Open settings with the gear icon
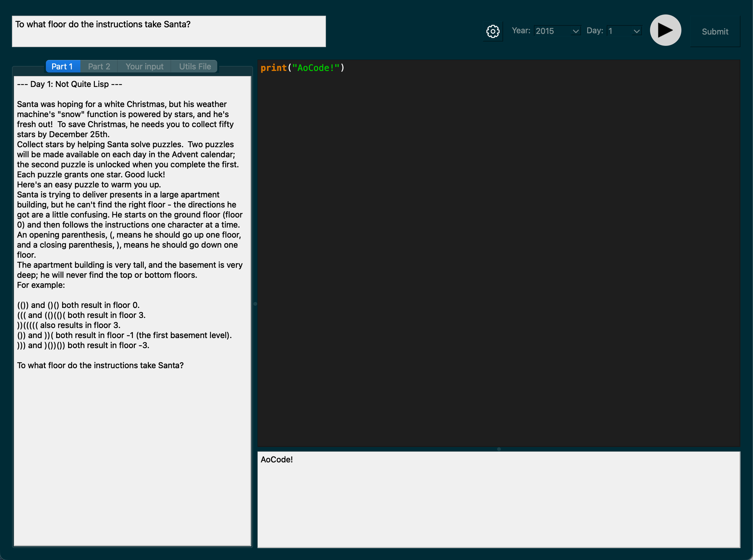 (x=493, y=31)
